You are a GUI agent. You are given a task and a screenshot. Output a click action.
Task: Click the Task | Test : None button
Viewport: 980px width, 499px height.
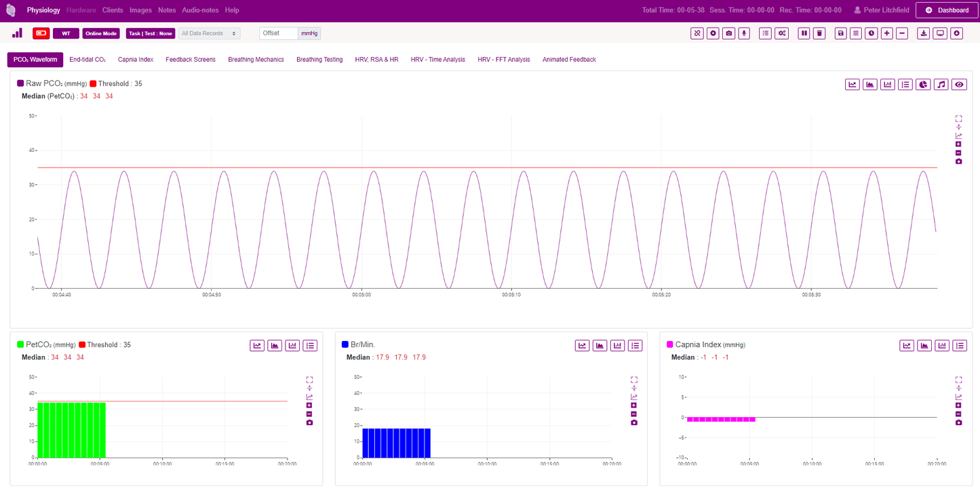pyautogui.click(x=151, y=33)
